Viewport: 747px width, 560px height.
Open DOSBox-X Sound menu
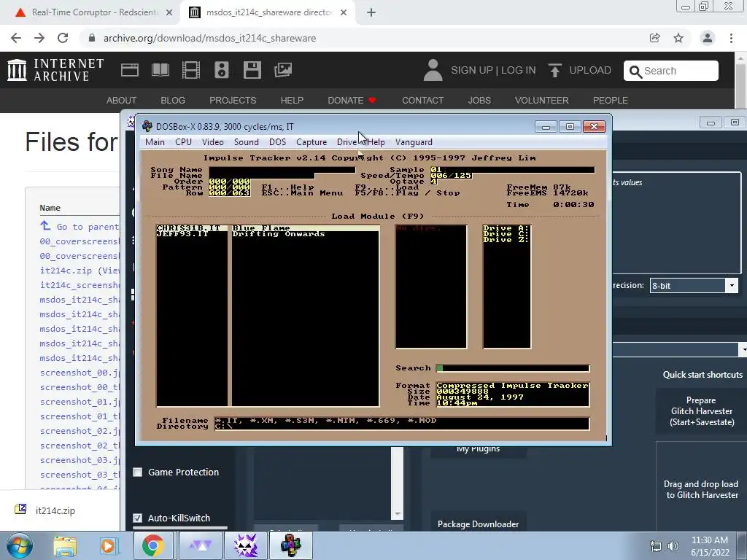click(247, 142)
